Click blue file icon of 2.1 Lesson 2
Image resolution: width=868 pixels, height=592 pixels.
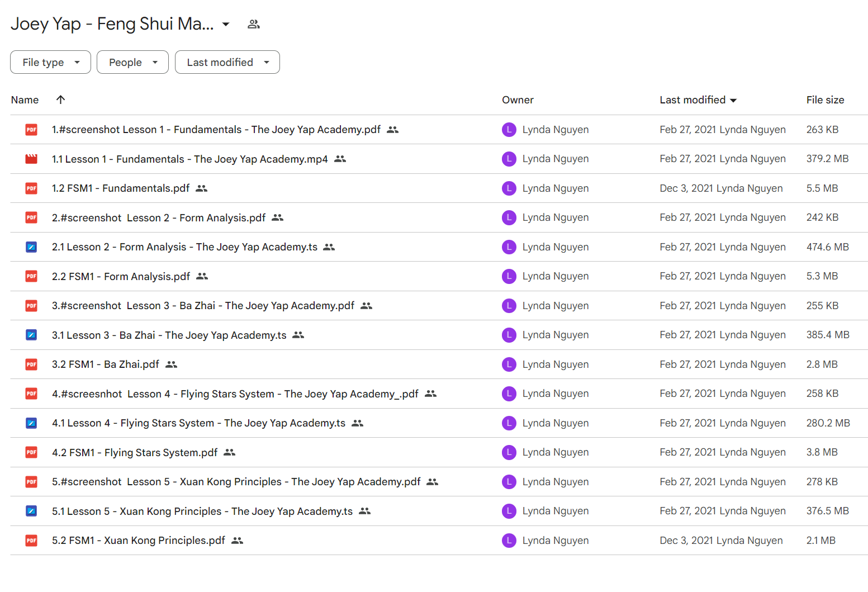(31, 247)
